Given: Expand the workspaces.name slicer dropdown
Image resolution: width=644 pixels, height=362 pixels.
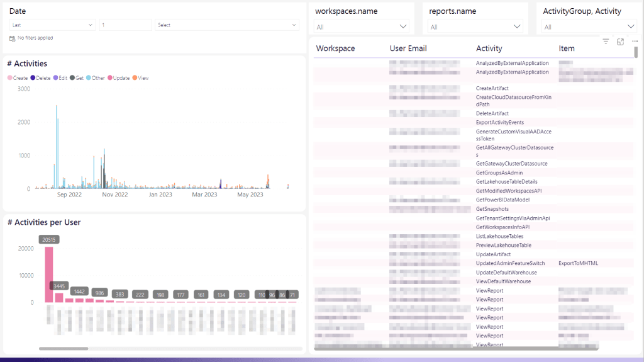Looking at the screenshot, I should pyautogui.click(x=403, y=26).
